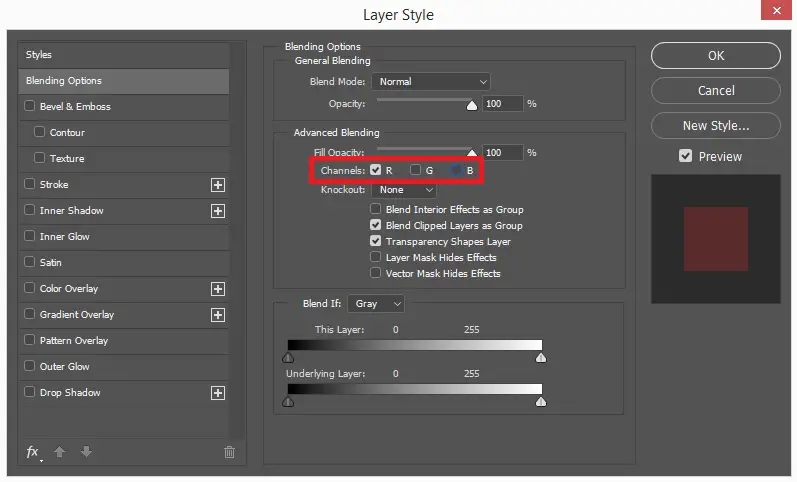Enable Inner Glow checkbox
The height and width of the screenshot is (482, 797).
pos(29,235)
